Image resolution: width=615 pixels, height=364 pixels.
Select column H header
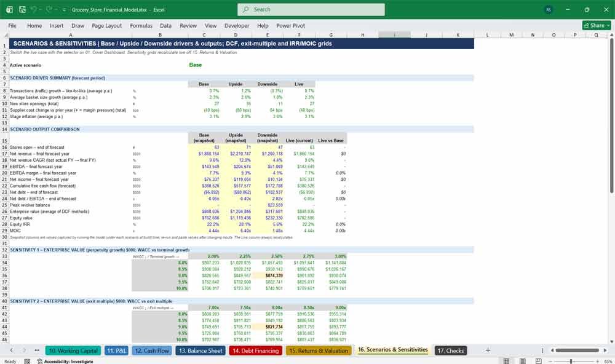[362, 35]
